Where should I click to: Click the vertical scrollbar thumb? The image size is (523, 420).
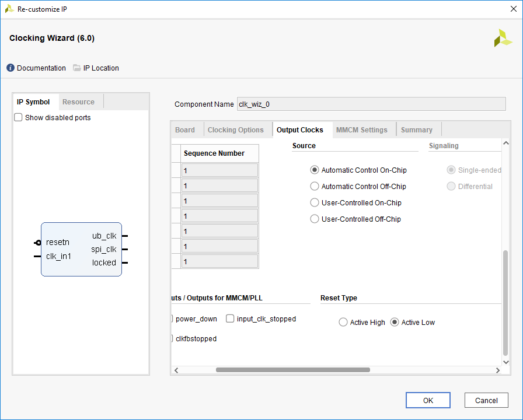click(505, 303)
